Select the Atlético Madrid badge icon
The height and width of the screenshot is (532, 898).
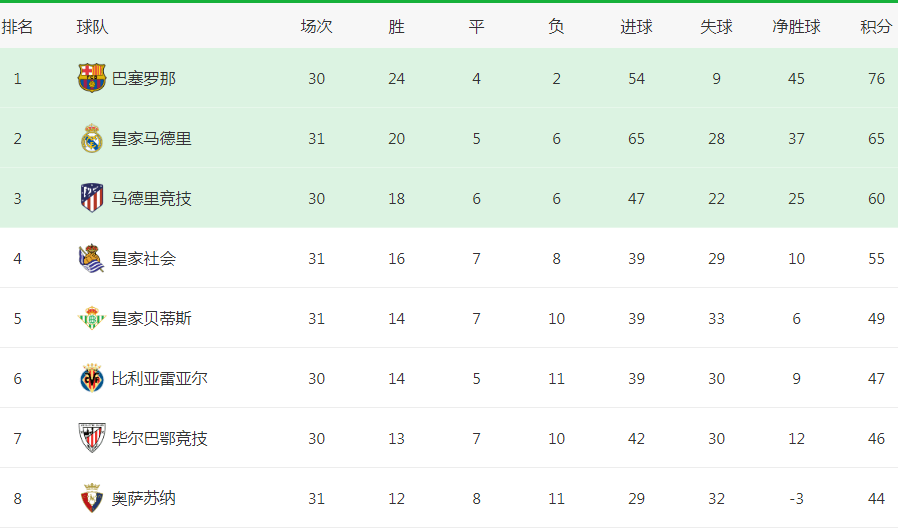point(92,198)
